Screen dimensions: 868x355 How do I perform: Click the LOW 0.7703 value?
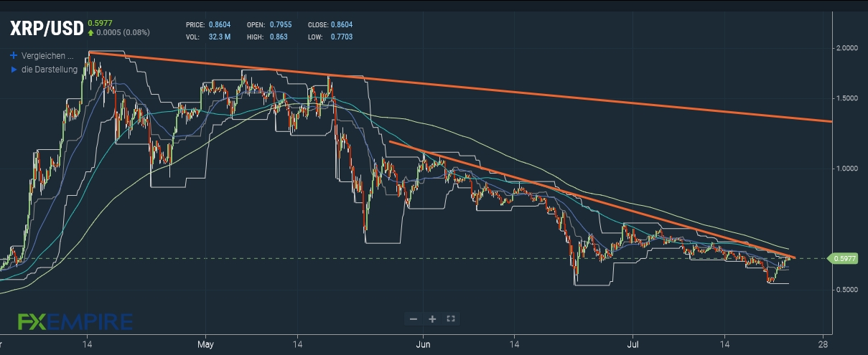pos(340,36)
